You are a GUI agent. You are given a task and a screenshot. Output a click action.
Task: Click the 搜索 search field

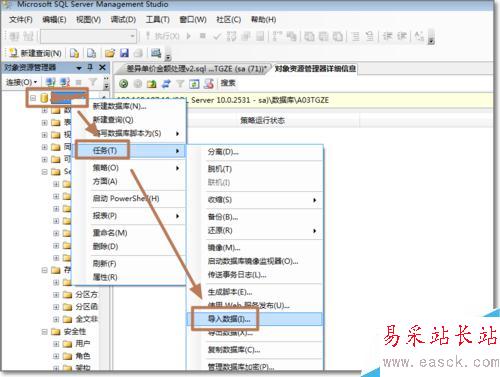(228, 83)
